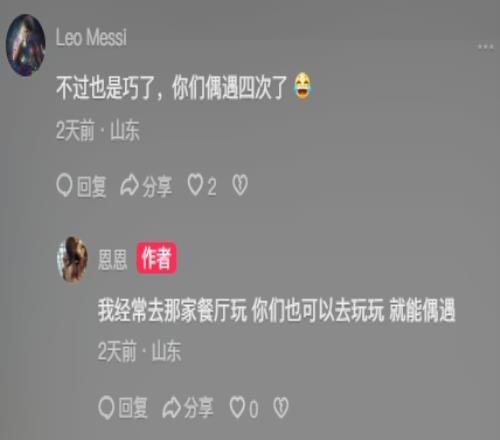Like 恩恩's reply with heart icon
The height and width of the screenshot is (440, 500).
point(237,407)
